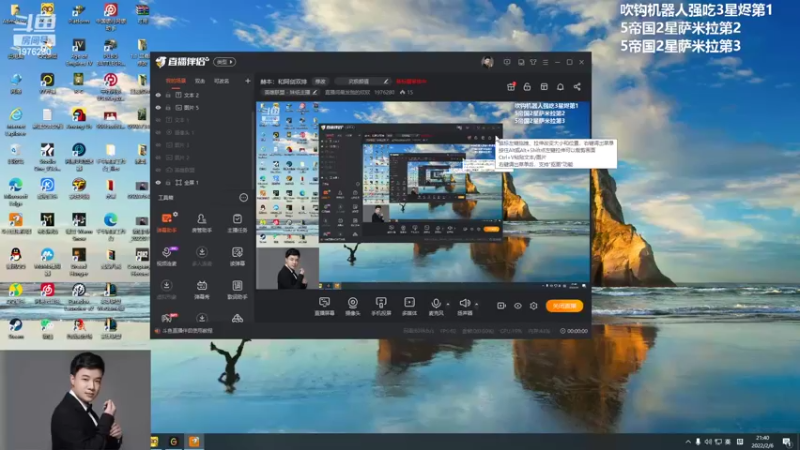Switch to the second scene tab

point(200,81)
